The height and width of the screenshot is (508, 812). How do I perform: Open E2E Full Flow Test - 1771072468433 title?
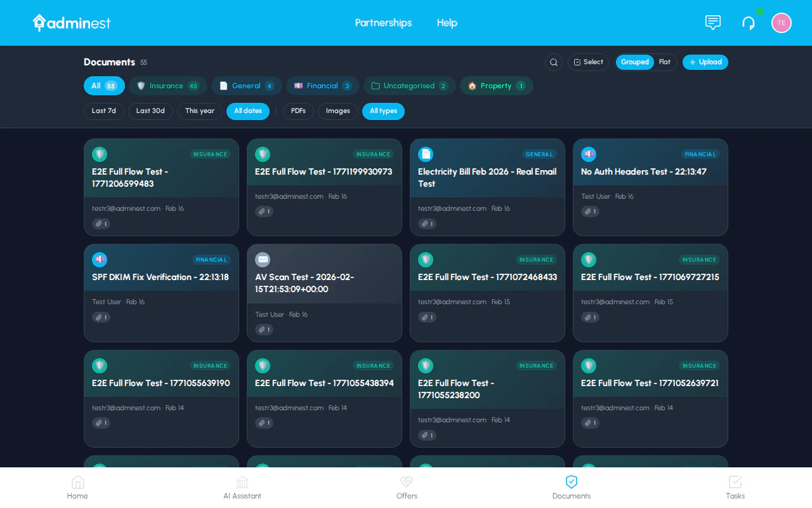coord(487,277)
